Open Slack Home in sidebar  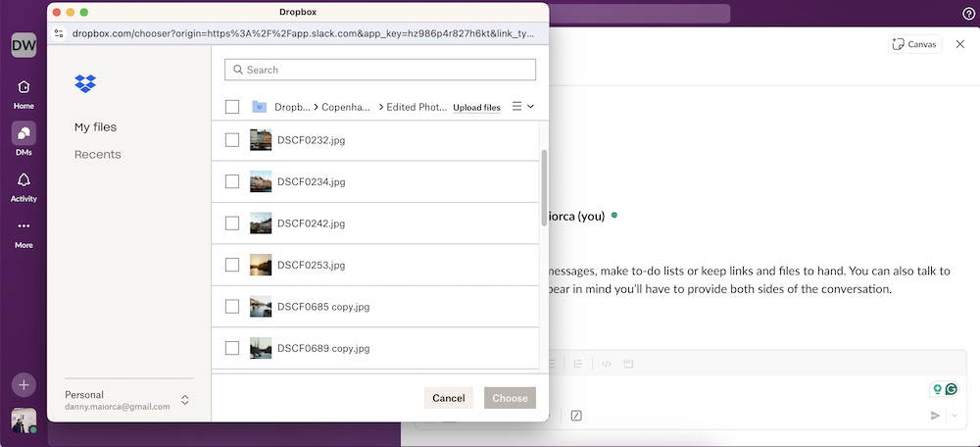(24, 94)
